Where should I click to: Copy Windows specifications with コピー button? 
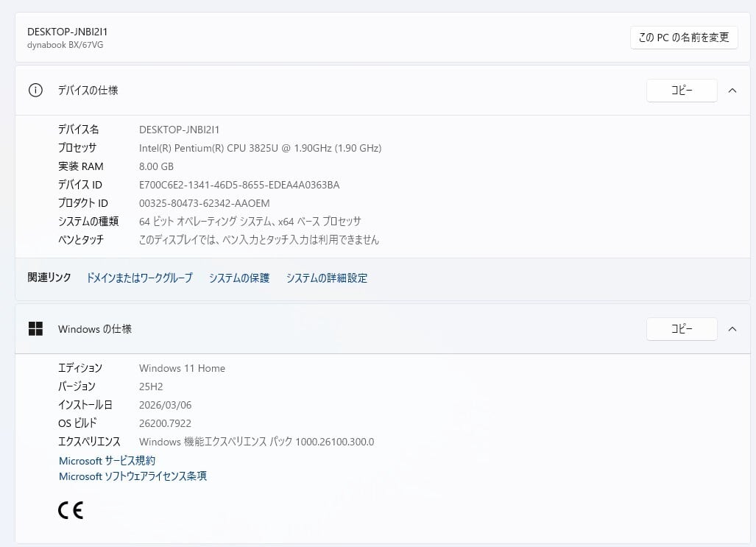[682, 329]
